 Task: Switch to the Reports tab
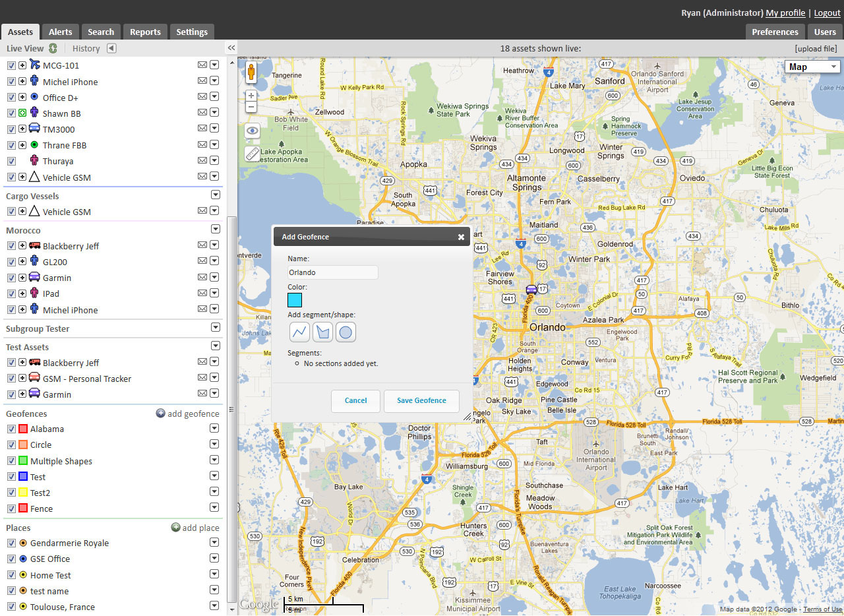click(144, 31)
